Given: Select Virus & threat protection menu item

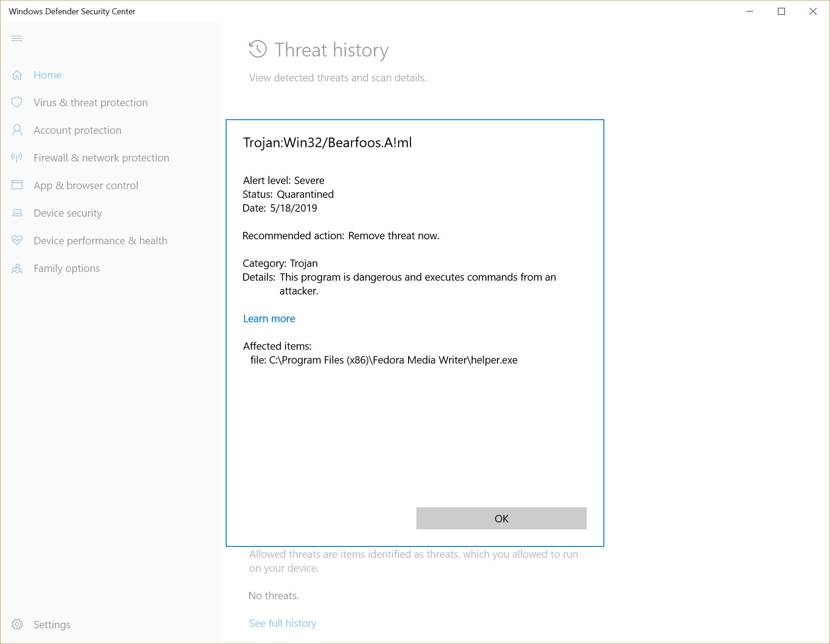Looking at the screenshot, I should click(90, 103).
